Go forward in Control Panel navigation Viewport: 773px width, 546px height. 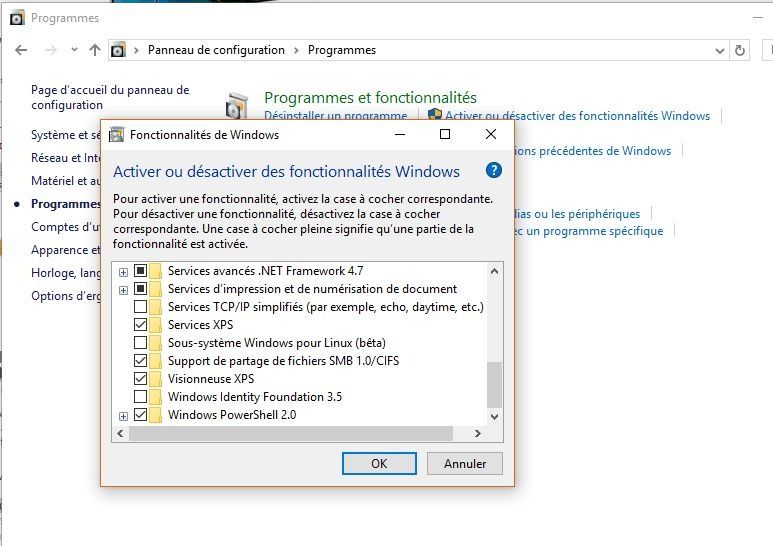point(51,50)
